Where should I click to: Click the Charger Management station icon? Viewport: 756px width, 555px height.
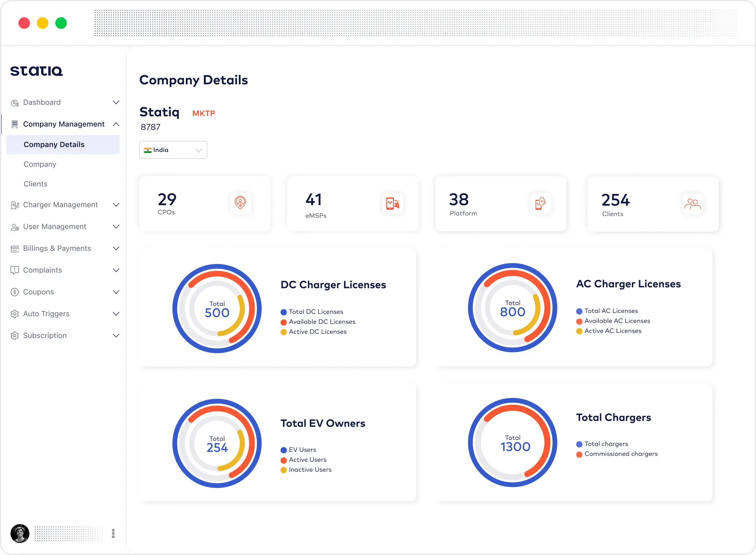coord(15,205)
